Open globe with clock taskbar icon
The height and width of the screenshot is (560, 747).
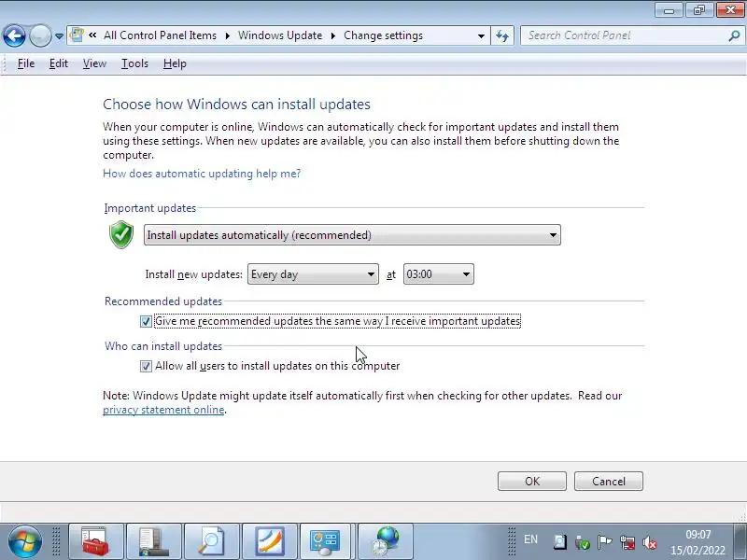point(385,541)
